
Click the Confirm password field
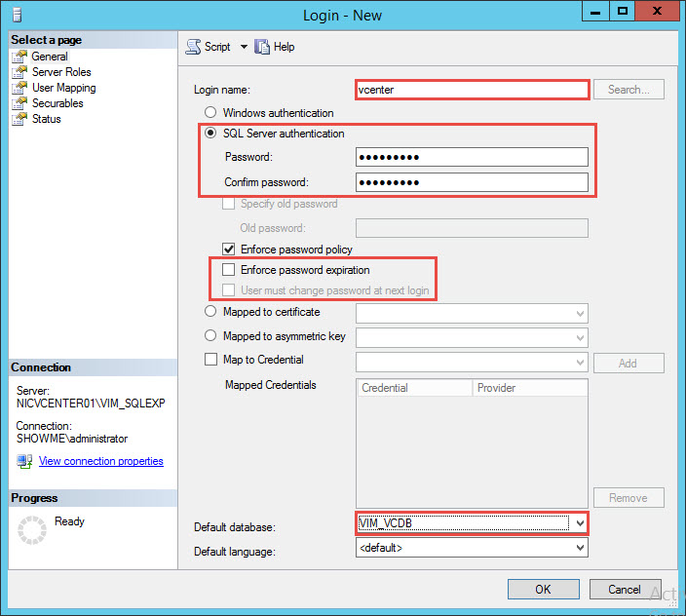[x=472, y=182]
